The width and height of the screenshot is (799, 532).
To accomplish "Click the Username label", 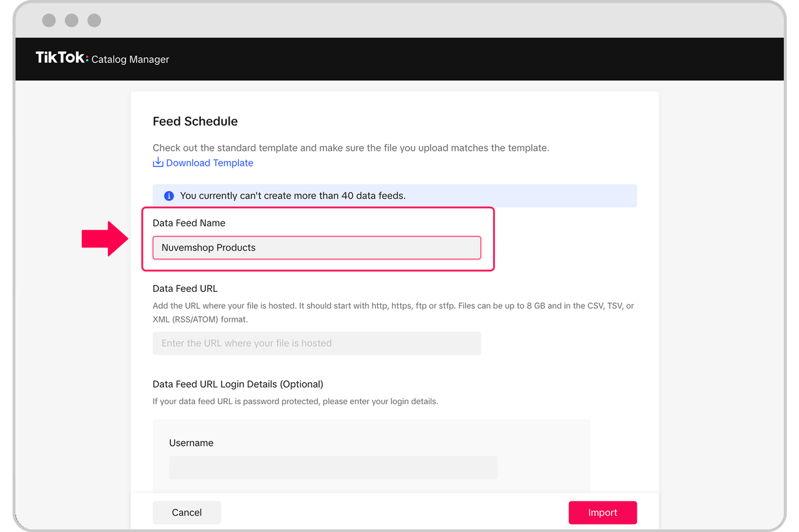I will (191, 443).
